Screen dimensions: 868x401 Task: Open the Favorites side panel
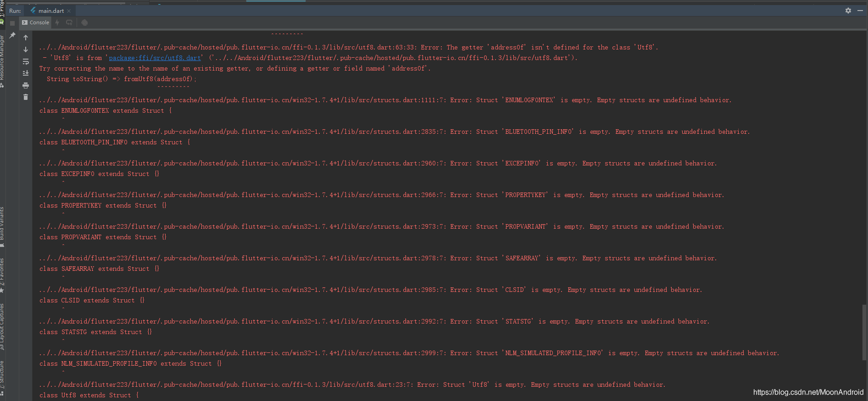2,275
